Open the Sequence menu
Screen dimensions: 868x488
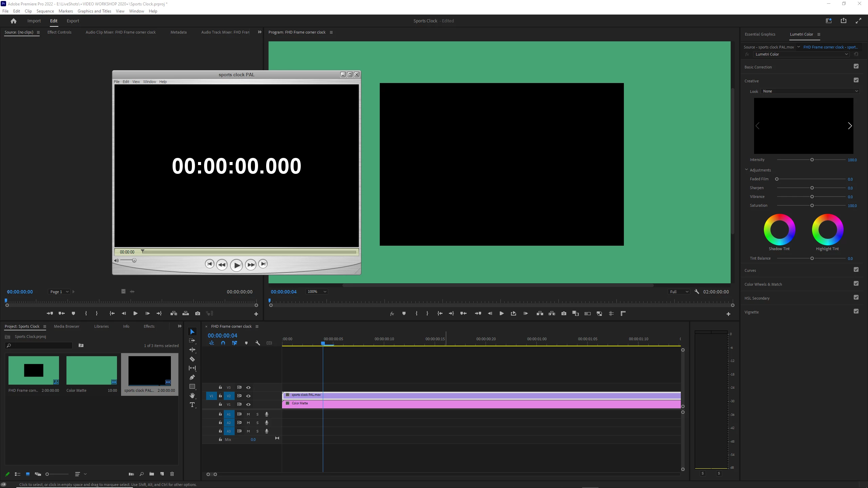pos(45,11)
